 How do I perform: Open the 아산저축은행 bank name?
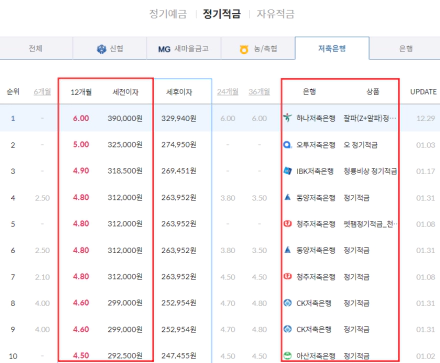click(316, 356)
